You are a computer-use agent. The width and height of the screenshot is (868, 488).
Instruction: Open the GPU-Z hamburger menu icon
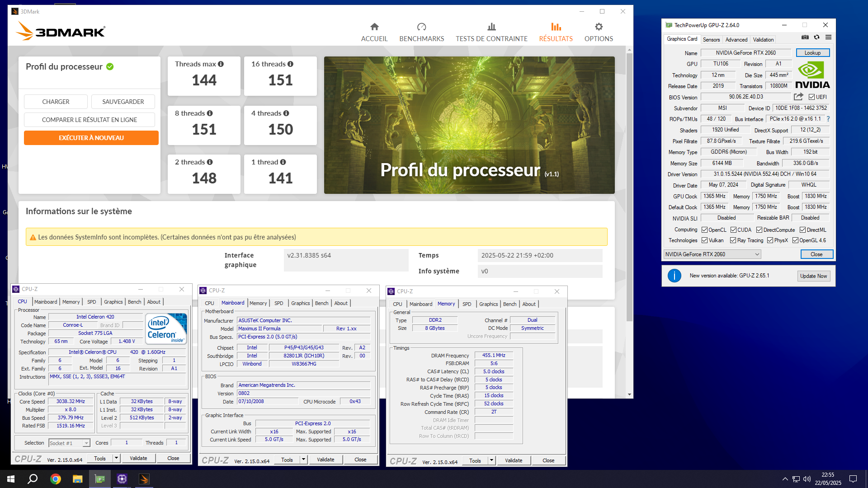point(828,38)
